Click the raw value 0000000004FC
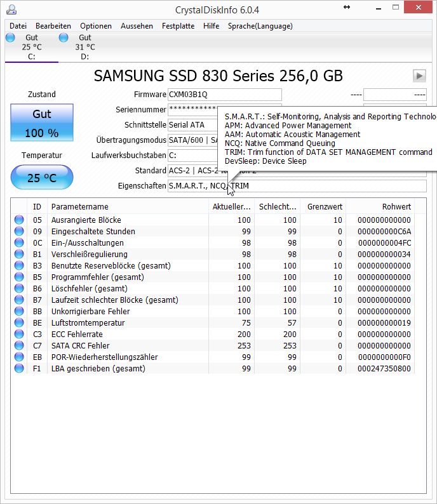 tap(384, 243)
